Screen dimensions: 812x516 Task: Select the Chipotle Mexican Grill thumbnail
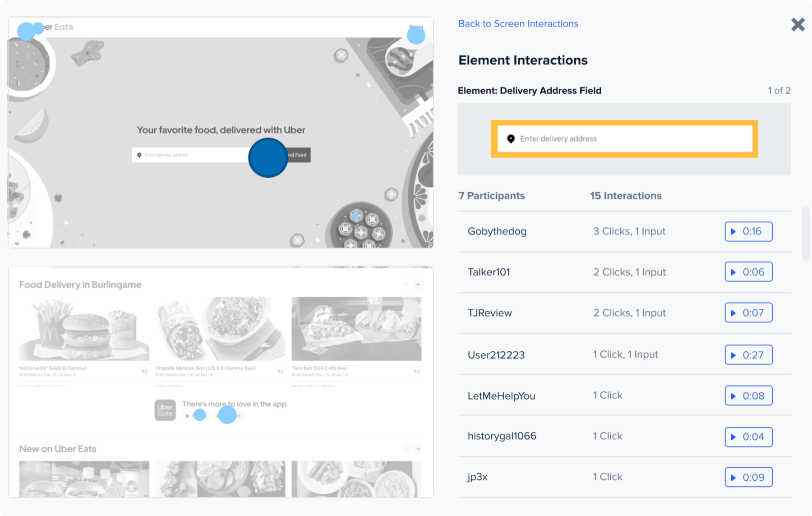click(x=221, y=328)
